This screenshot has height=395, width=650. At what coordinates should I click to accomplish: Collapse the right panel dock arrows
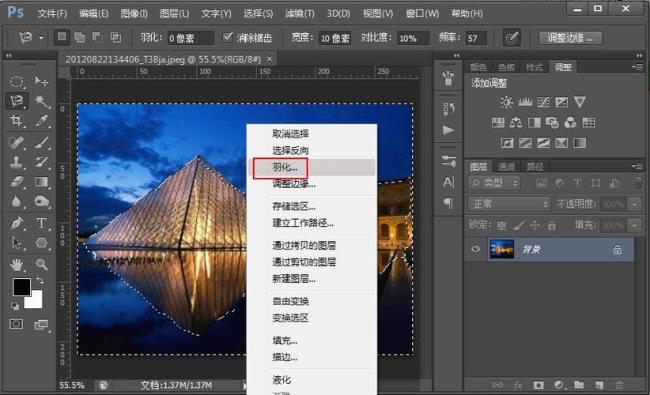coord(640,55)
